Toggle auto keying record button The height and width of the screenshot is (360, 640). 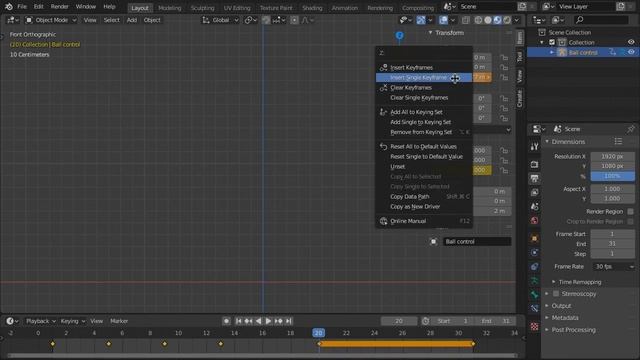227,321
